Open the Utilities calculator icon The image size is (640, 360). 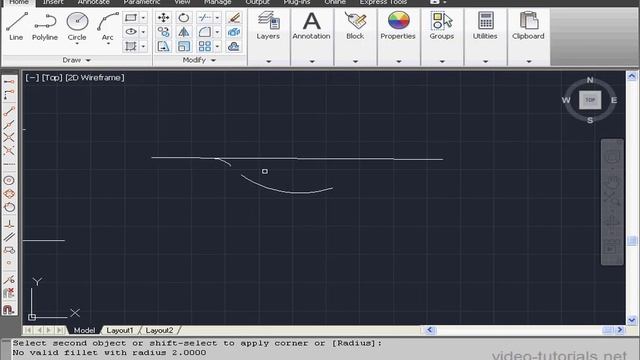point(485,20)
